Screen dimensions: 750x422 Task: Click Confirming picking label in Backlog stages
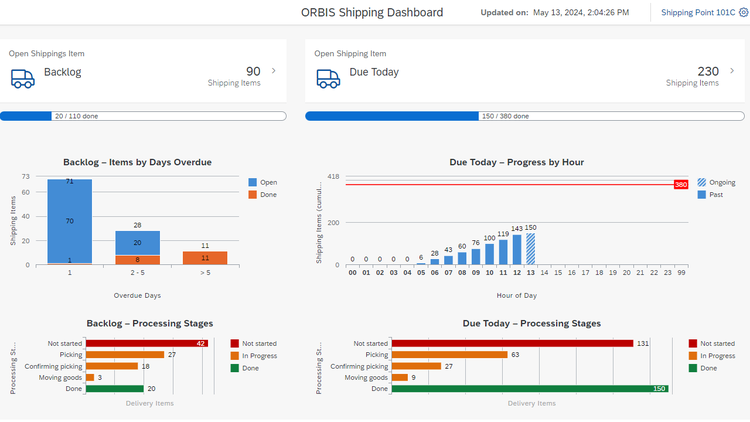(54, 366)
